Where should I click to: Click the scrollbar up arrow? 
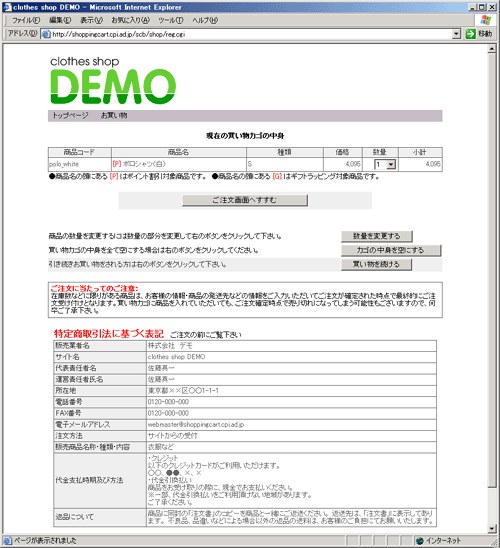492,49
